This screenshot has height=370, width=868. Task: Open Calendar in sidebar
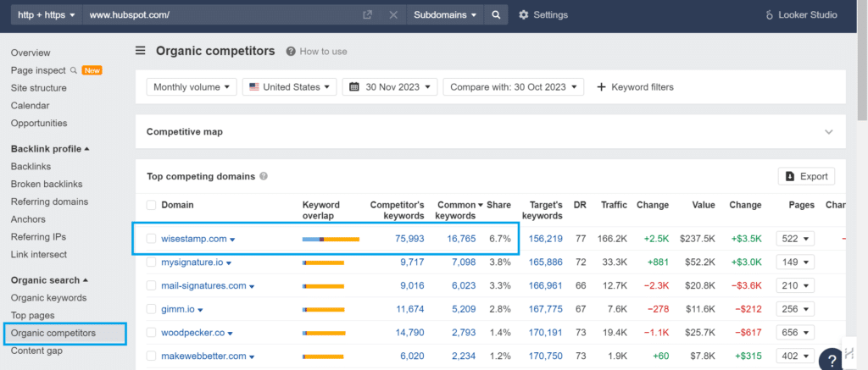[30, 106]
